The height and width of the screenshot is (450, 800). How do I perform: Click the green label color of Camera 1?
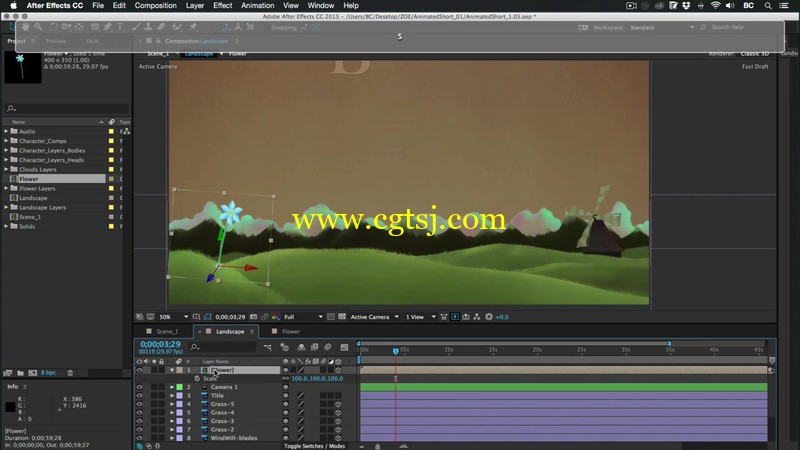click(180, 387)
